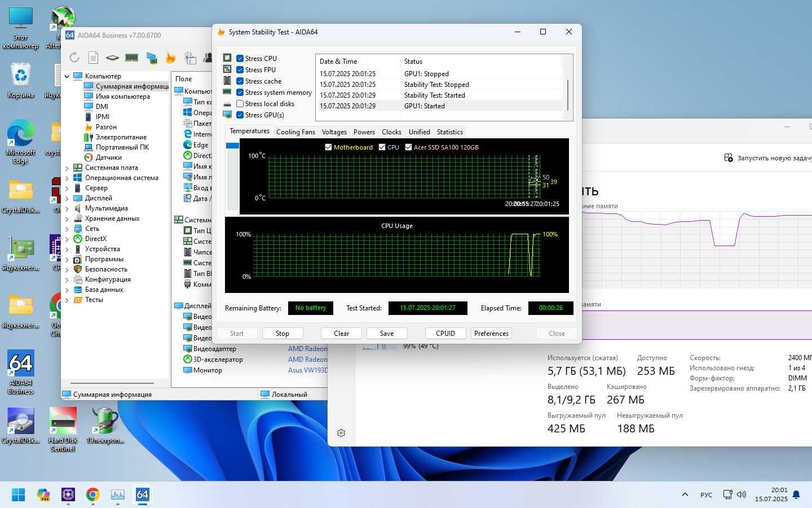Open the Microsoft Edge desktop icon
812x508 pixels.
click(21, 143)
